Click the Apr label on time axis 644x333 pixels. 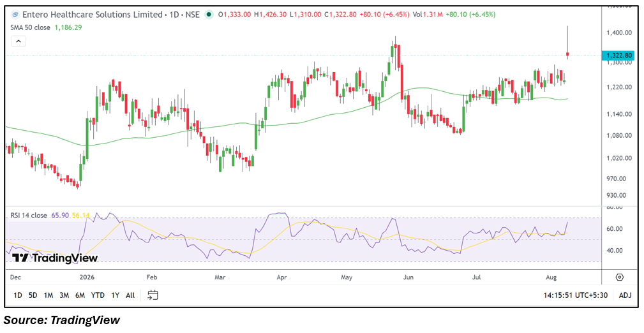[281, 277]
